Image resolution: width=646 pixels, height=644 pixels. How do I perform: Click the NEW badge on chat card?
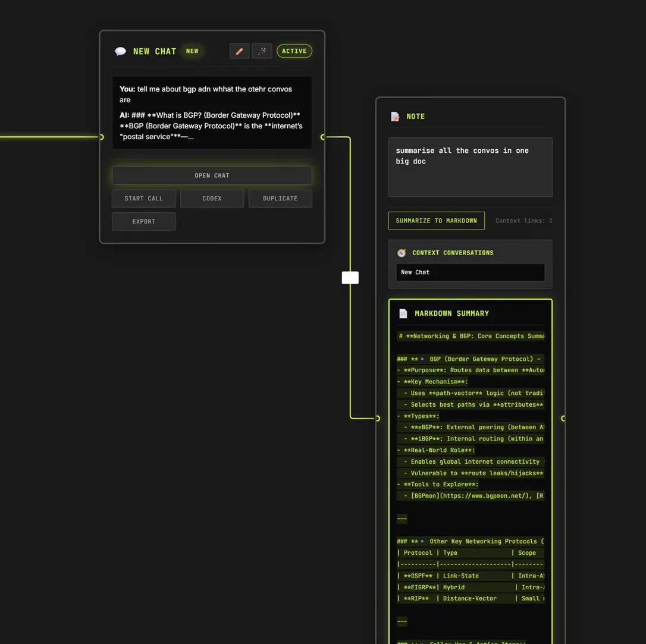tap(192, 51)
